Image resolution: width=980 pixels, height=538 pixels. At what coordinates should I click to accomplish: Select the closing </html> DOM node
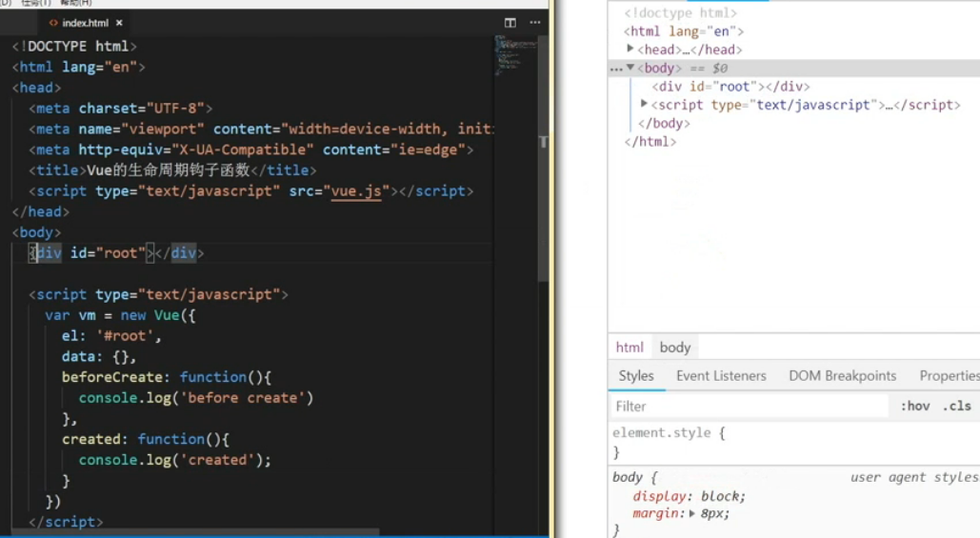point(650,142)
